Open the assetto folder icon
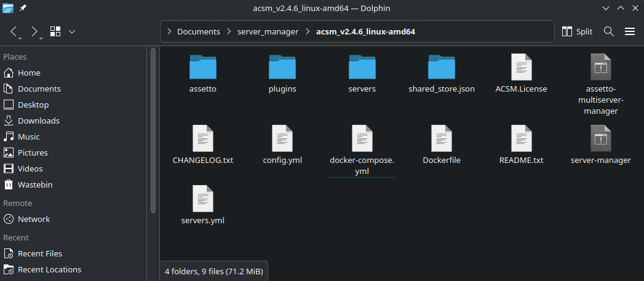This screenshot has width=644, height=281. (203, 67)
